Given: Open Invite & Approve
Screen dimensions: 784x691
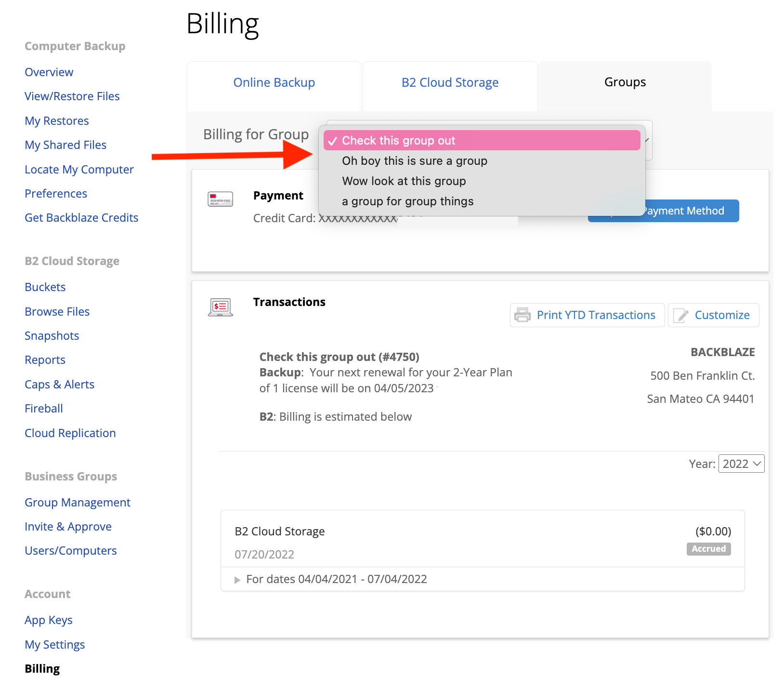Looking at the screenshot, I should click(68, 527).
